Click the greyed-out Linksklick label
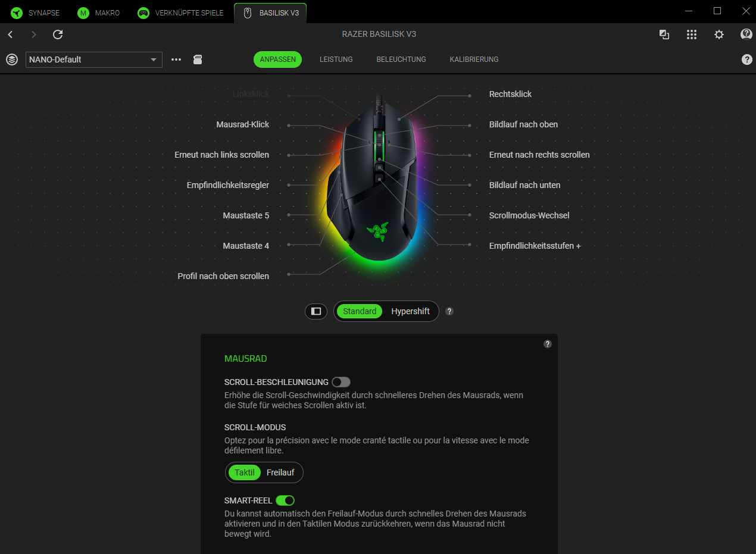Image resolution: width=756 pixels, height=554 pixels. click(x=251, y=94)
